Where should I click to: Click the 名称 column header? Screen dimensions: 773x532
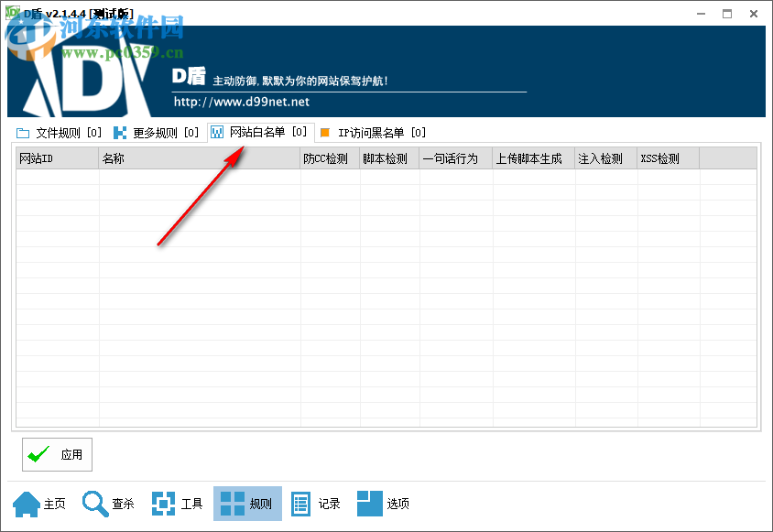199,158
